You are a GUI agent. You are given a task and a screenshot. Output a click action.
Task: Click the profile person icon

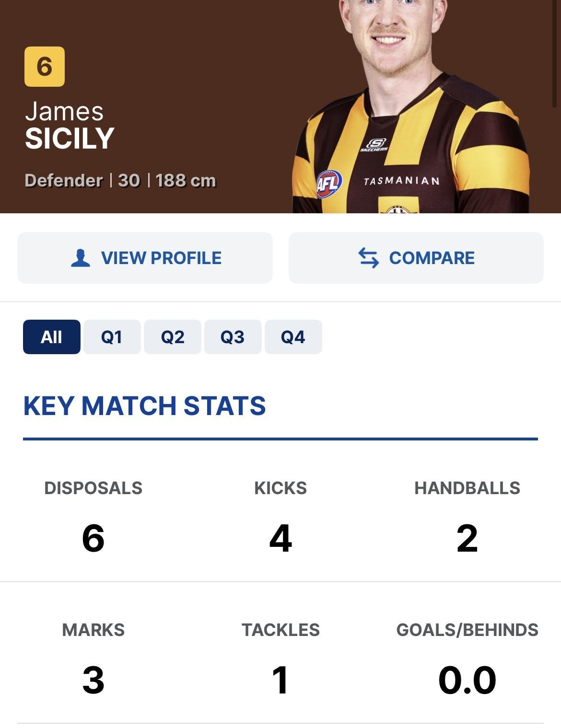click(x=81, y=258)
